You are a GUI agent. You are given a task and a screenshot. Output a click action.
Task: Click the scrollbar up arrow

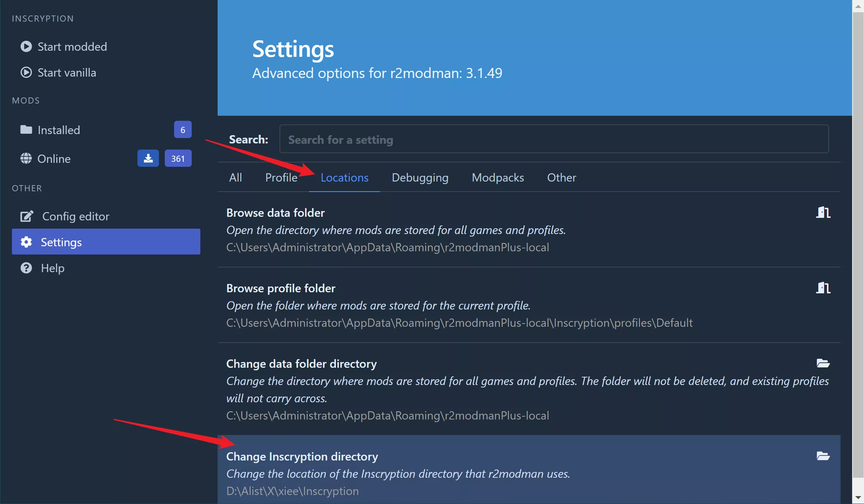(x=858, y=6)
